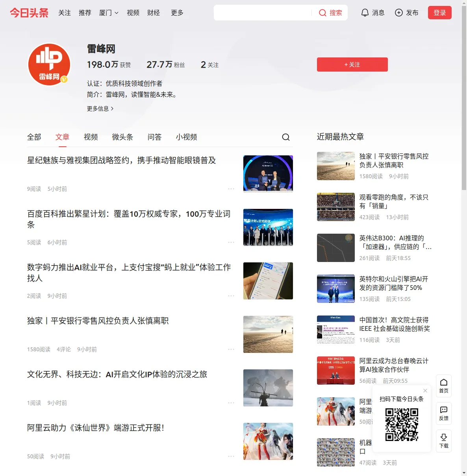
Task: Open 财经 in top navigation
Action: tap(154, 13)
